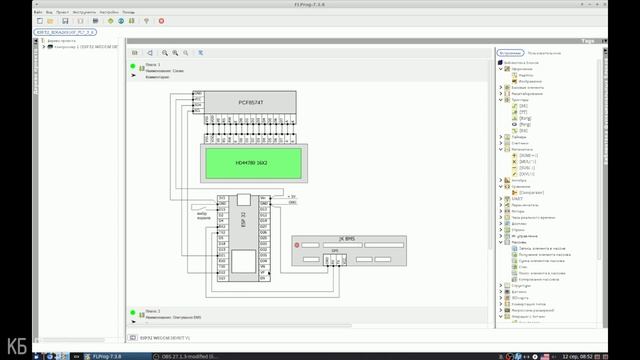Click the third, greyed magnifier icon above canvas
The width and height of the screenshot is (640, 360).
click(186, 53)
